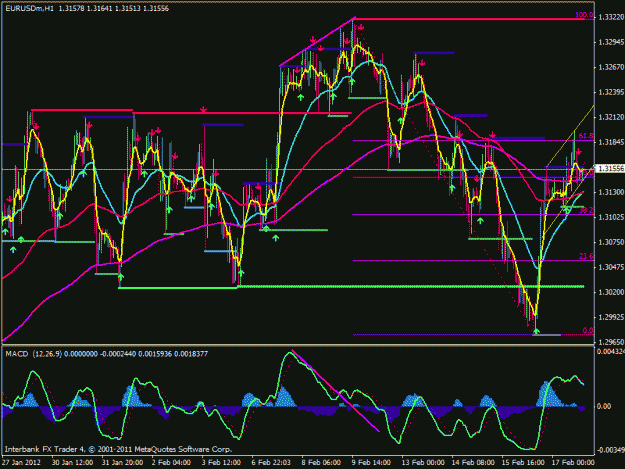Screen dimensions: 625x469
Task: Click the 0.004324 MACD scale value
Action: [611, 352]
